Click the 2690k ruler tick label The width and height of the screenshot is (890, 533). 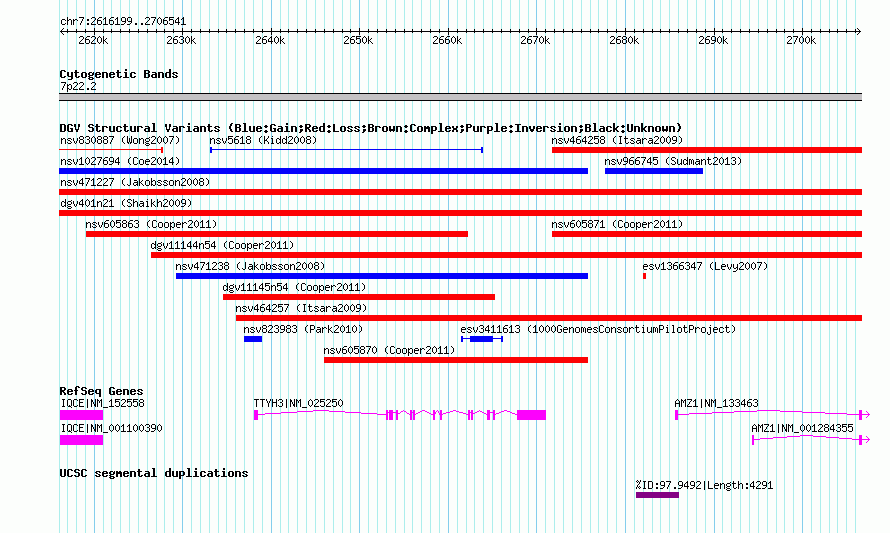click(712, 41)
